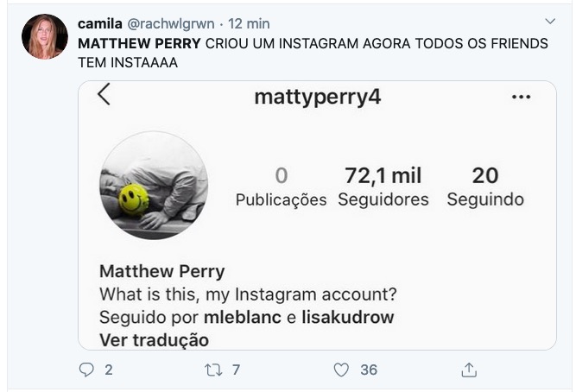
Task: Click the 0 Publicações counter
Action: point(281,187)
